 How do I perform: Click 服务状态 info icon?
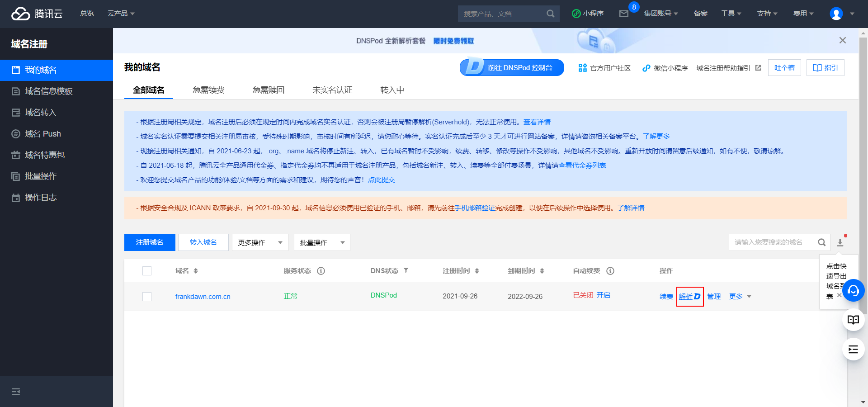click(x=321, y=271)
